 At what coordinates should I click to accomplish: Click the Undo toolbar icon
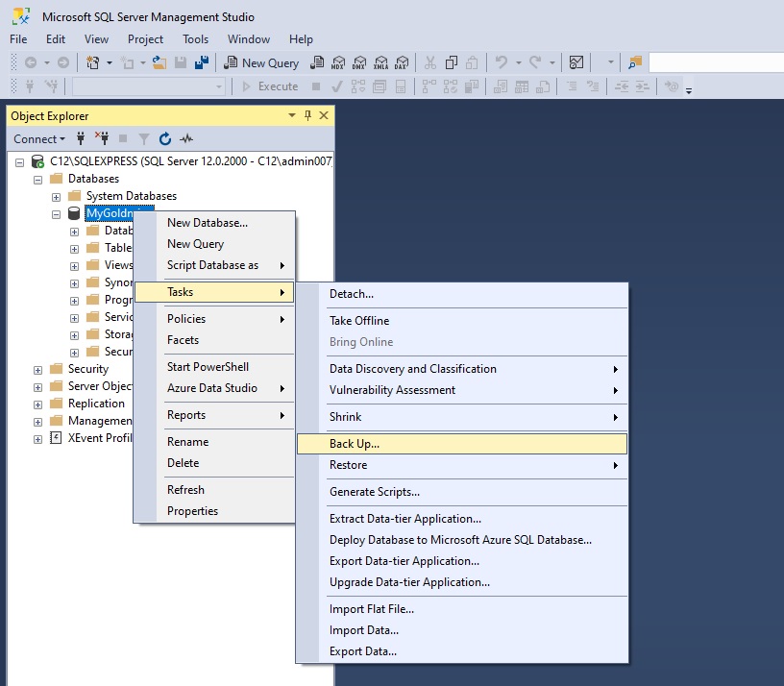(x=501, y=63)
